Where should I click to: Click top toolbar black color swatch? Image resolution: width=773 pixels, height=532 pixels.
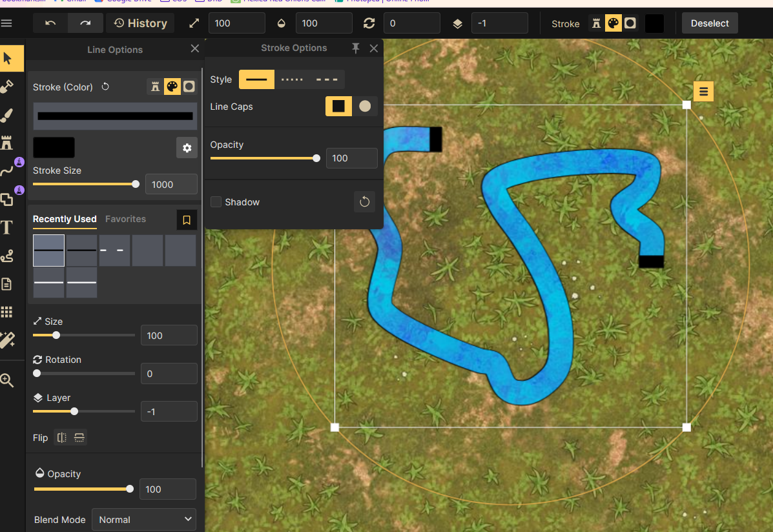(x=654, y=23)
